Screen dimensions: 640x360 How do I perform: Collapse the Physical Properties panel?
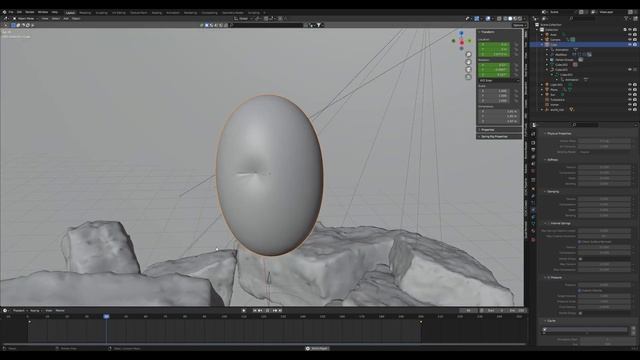click(x=559, y=133)
